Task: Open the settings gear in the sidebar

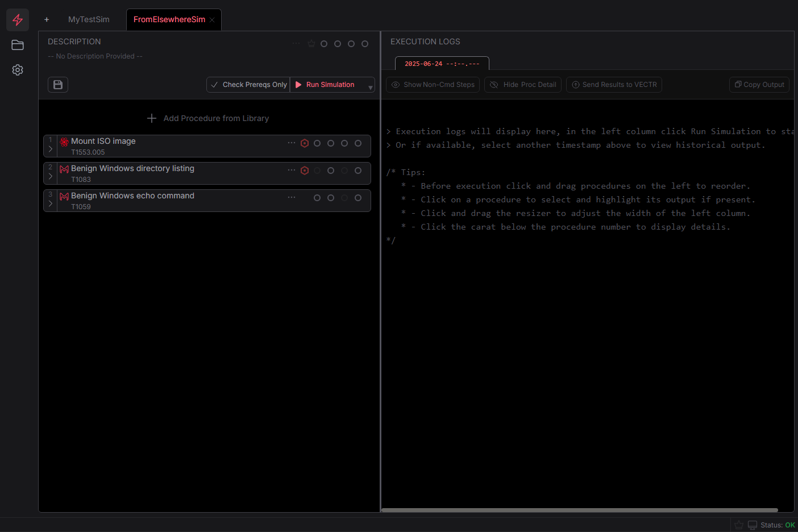Action: pyautogui.click(x=17, y=70)
